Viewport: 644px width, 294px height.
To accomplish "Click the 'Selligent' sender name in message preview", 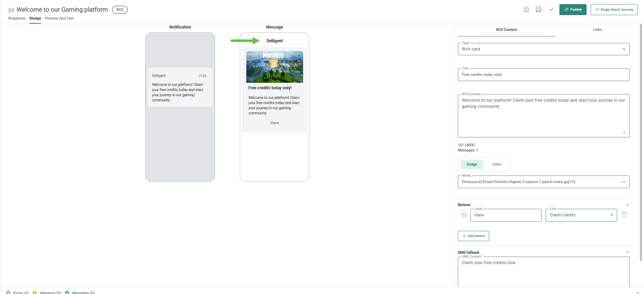I will 275,41.
